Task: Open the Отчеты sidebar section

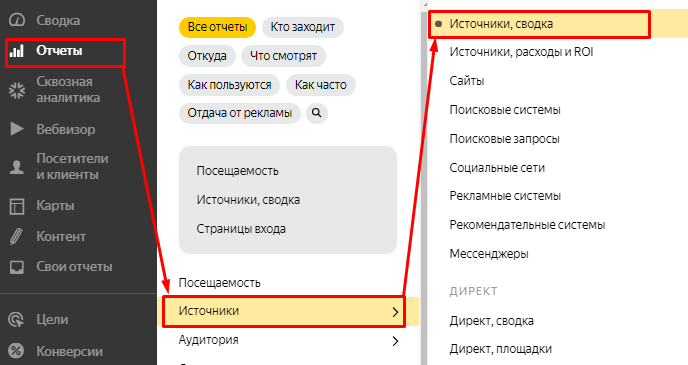Action: [59, 51]
